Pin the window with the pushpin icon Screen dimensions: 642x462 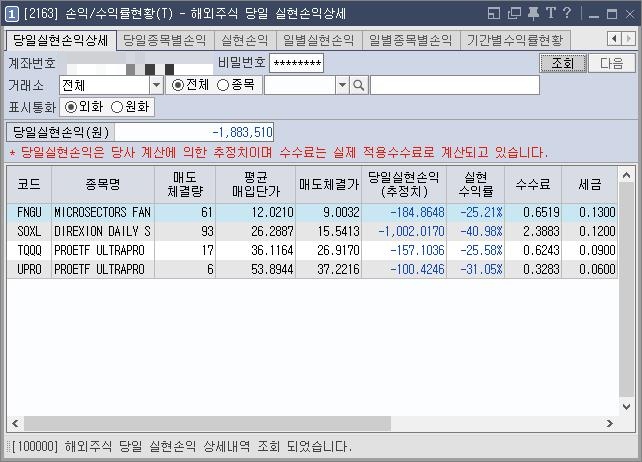click(x=533, y=14)
